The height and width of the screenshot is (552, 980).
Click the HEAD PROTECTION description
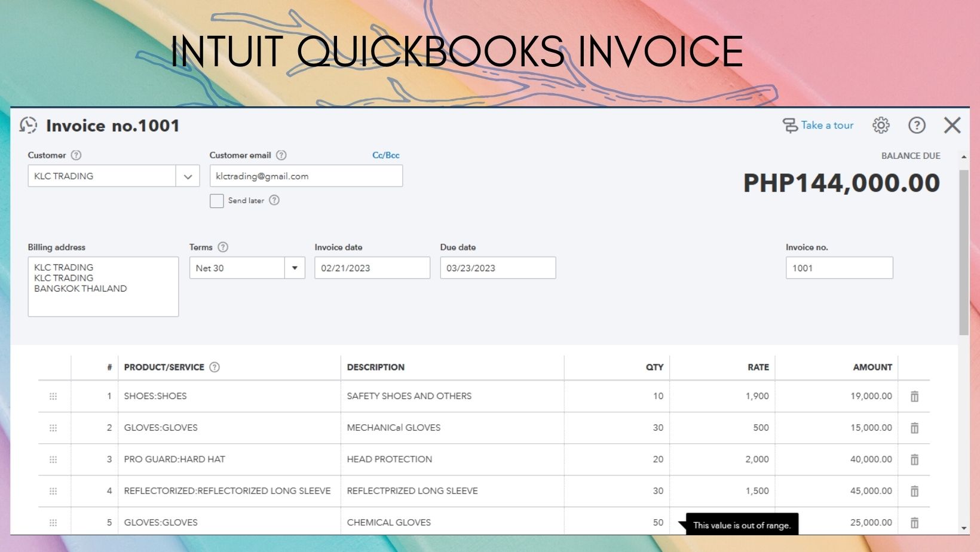pyautogui.click(x=390, y=459)
